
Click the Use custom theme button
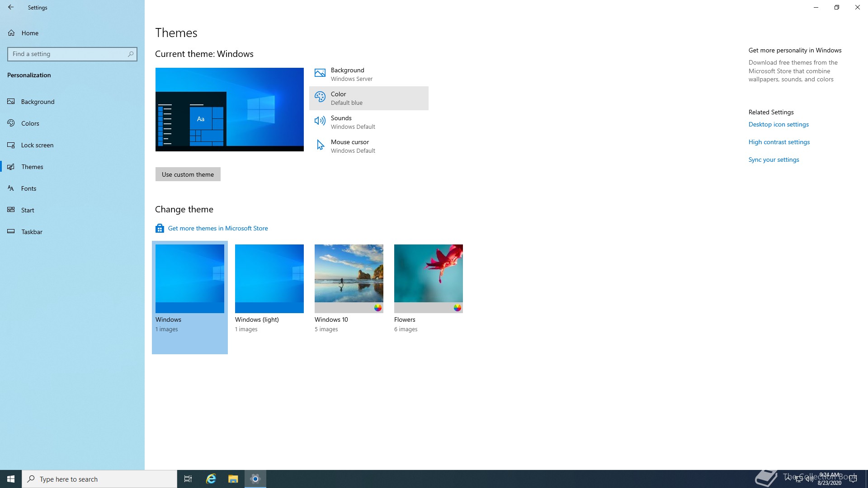coord(188,174)
